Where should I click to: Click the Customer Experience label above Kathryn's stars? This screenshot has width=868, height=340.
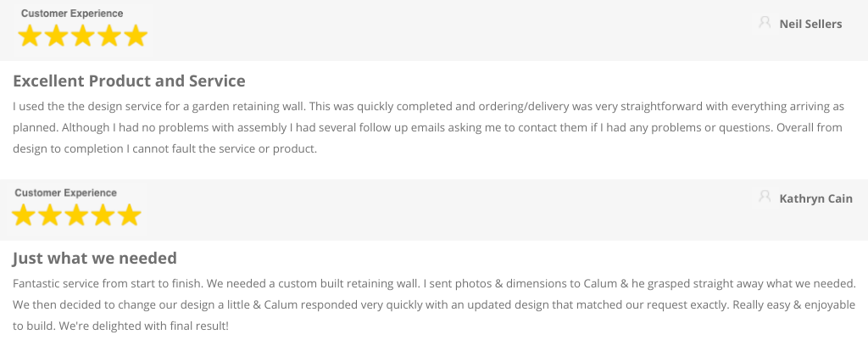[x=66, y=192]
